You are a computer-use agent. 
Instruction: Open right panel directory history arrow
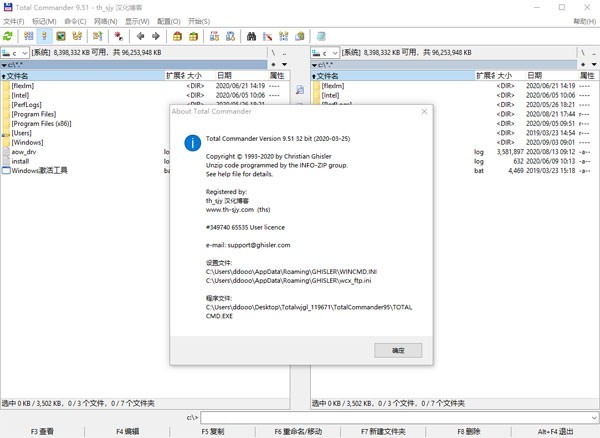click(594, 64)
